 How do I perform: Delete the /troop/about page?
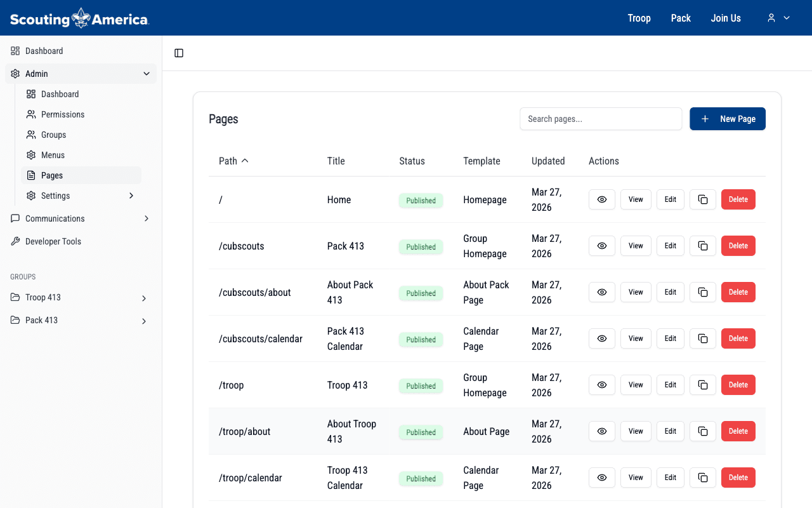coord(738,431)
